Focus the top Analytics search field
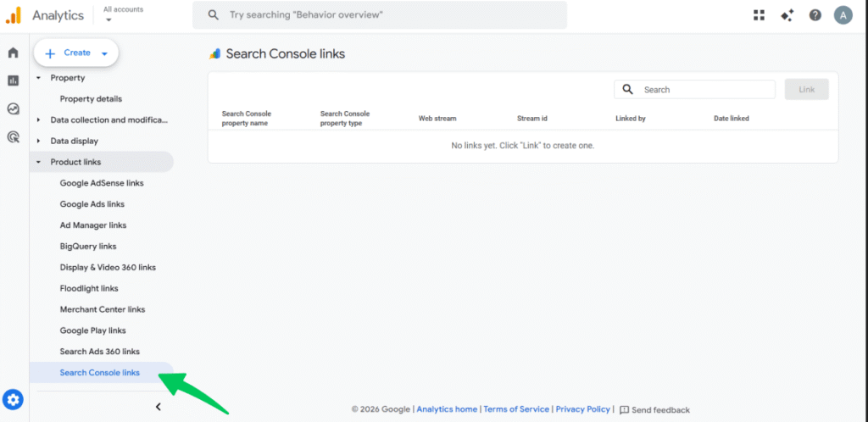Screen dimensions: 868x422 380,15
